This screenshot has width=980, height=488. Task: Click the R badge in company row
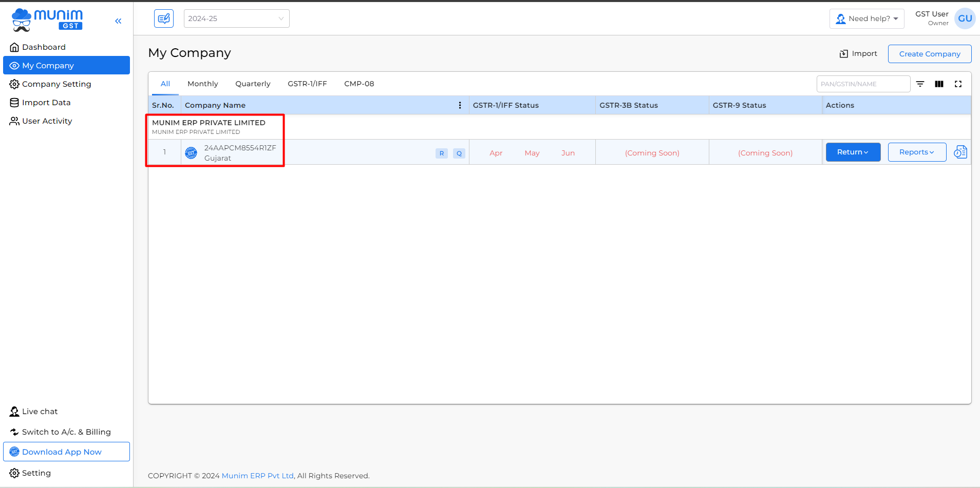click(442, 153)
